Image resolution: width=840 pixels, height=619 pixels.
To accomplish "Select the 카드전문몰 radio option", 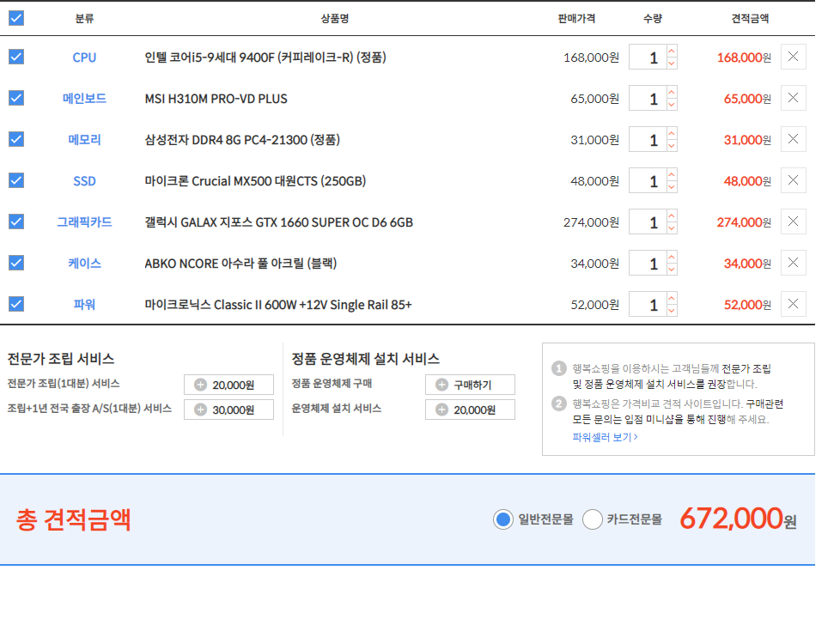I will (592, 519).
